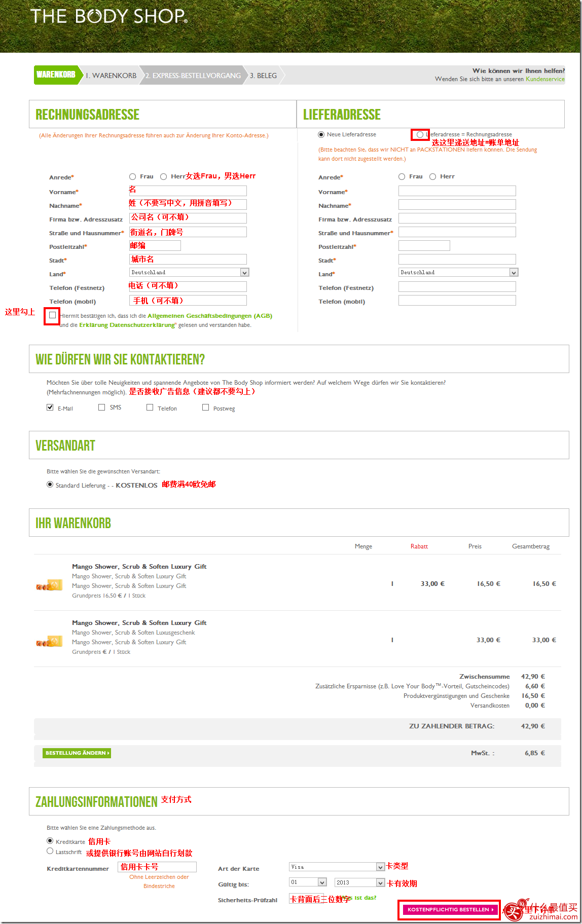582x924 pixels.
Task: Select Lieferadresse = Rechnungsadresse option
Action: (420, 134)
